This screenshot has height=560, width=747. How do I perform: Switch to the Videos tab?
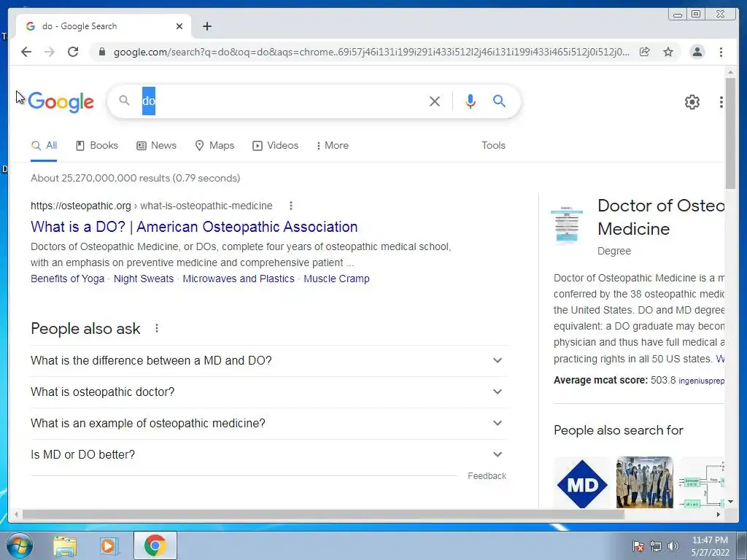pyautogui.click(x=275, y=145)
